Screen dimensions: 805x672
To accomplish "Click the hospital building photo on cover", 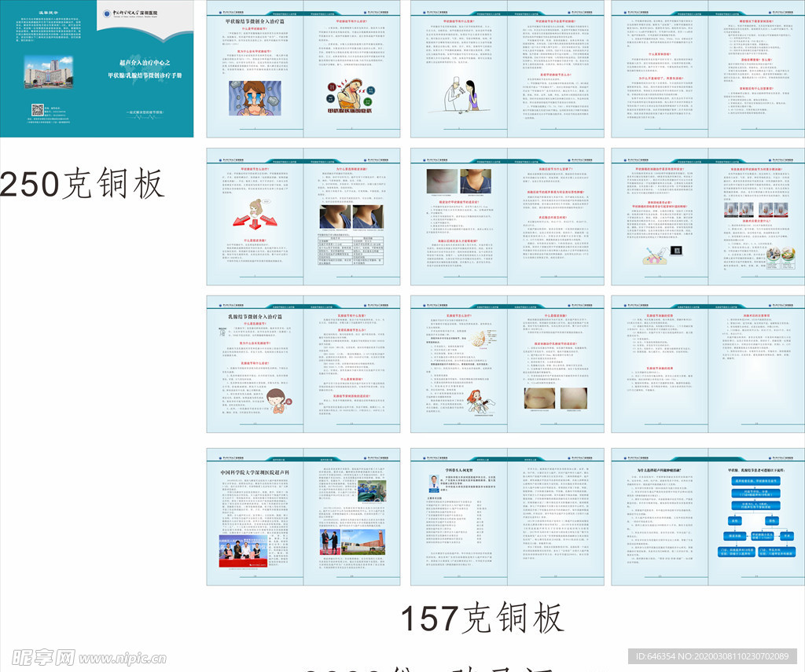I will click(48, 72).
